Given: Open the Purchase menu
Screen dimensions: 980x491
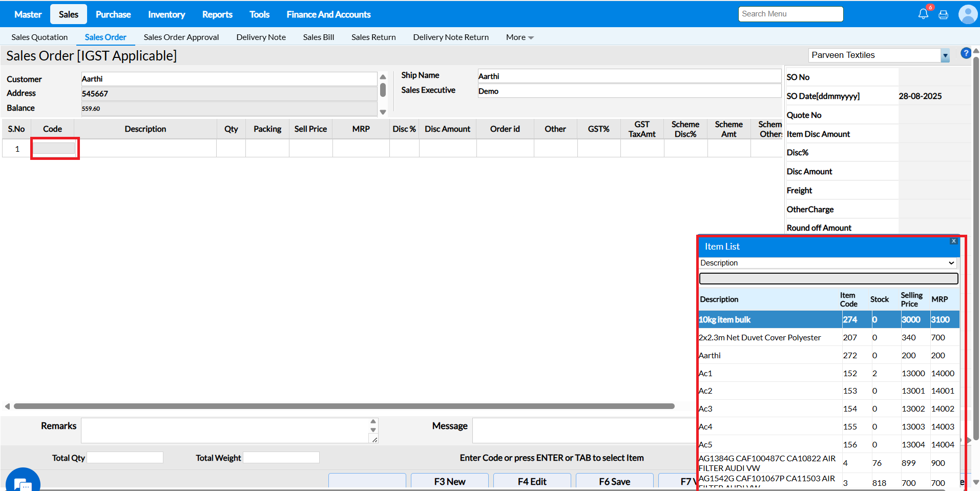Looking at the screenshot, I should click(x=113, y=14).
